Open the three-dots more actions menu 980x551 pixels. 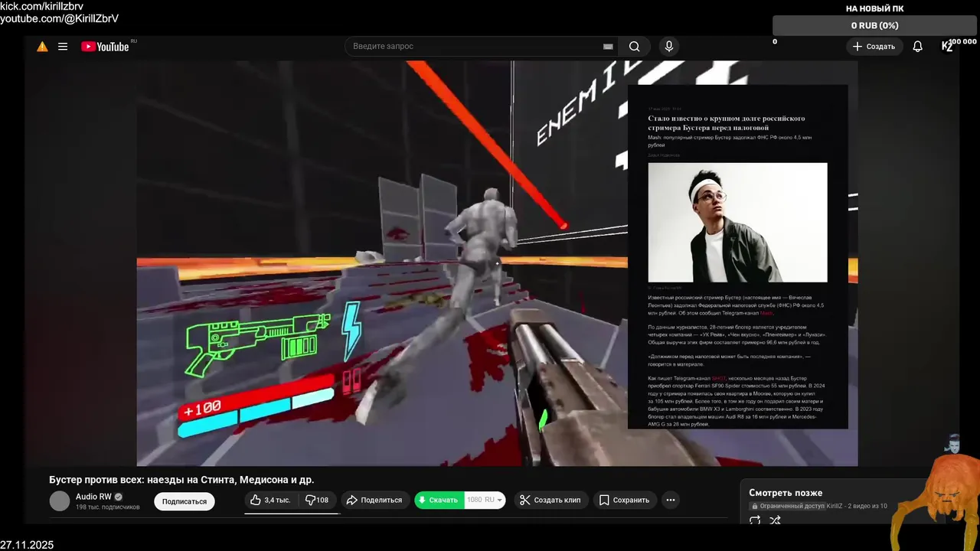[x=671, y=500]
